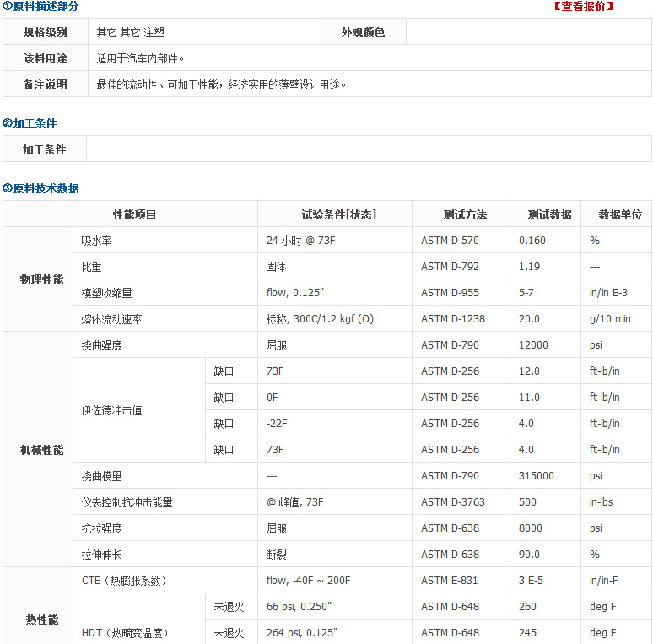Select the 备注说明 row label
The width and height of the screenshot is (653, 644).
tap(46, 84)
